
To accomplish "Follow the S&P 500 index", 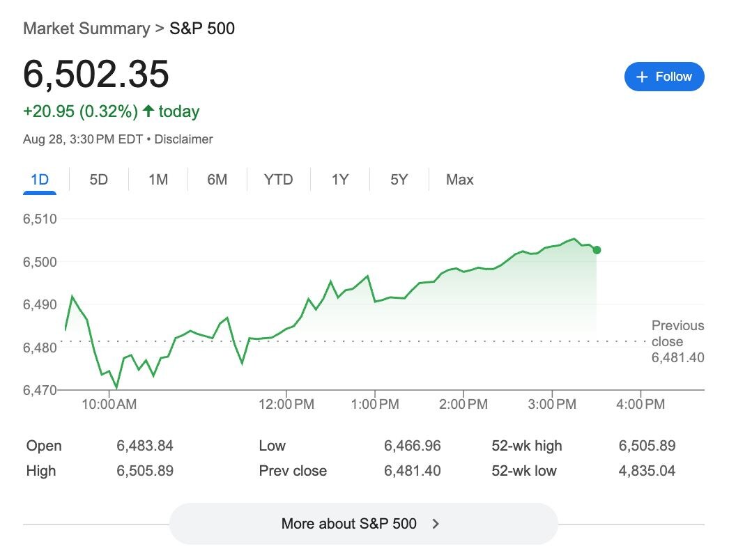I will [x=664, y=77].
